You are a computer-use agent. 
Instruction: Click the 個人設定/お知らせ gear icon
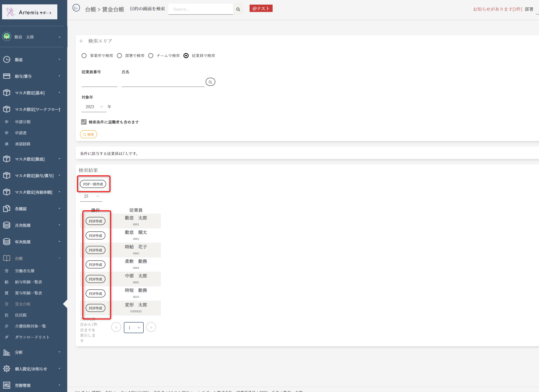(7, 369)
